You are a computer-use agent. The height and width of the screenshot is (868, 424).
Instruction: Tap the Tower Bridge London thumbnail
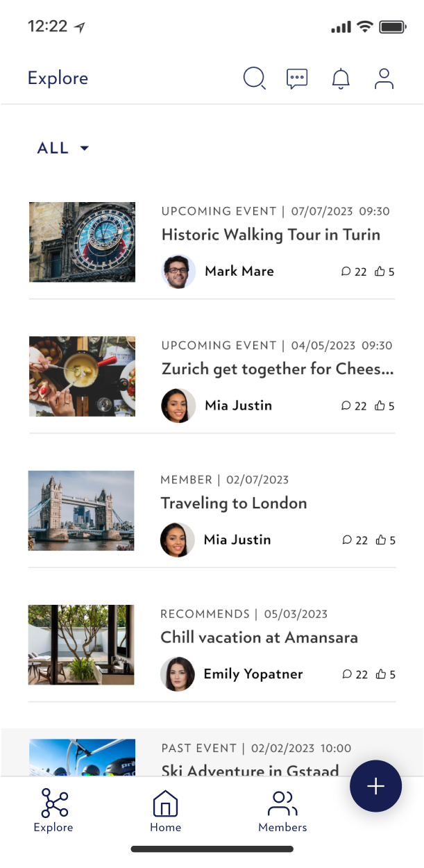pyautogui.click(x=81, y=510)
